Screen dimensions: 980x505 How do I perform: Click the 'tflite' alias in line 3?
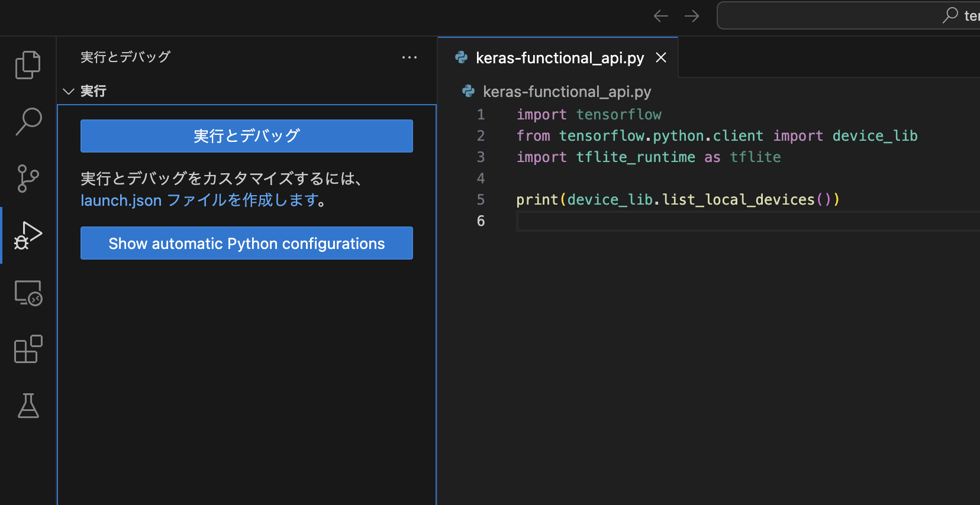click(x=755, y=157)
